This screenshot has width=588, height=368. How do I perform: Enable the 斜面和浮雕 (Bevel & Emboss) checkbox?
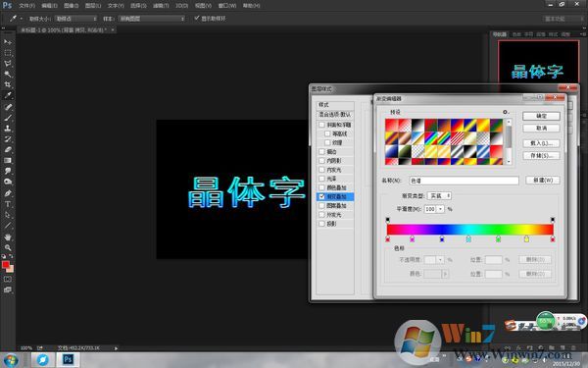click(321, 125)
